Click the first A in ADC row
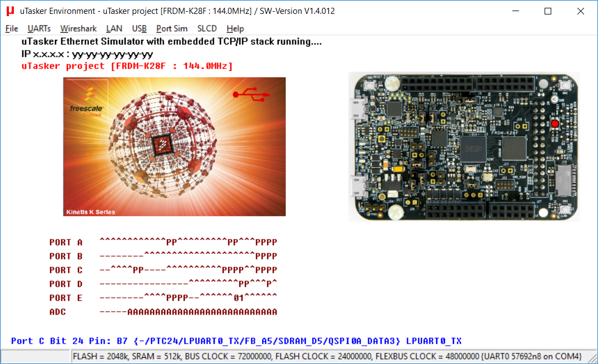Viewport: 598px width, 364px height. (130, 312)
